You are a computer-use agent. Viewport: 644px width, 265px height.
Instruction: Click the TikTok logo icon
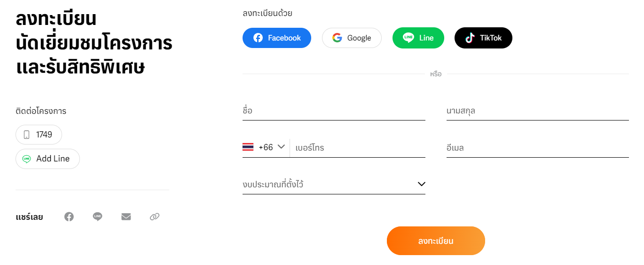point(470,38)
